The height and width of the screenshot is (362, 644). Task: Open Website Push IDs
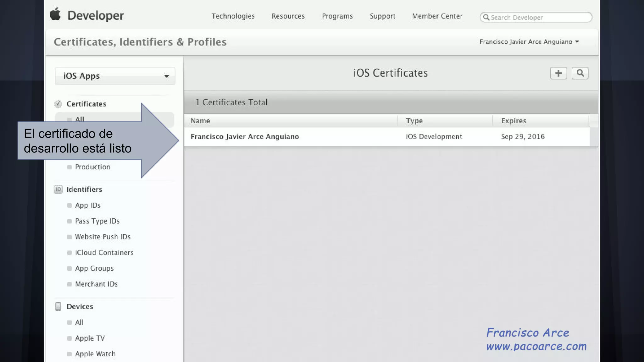click(x=103, y=237)
